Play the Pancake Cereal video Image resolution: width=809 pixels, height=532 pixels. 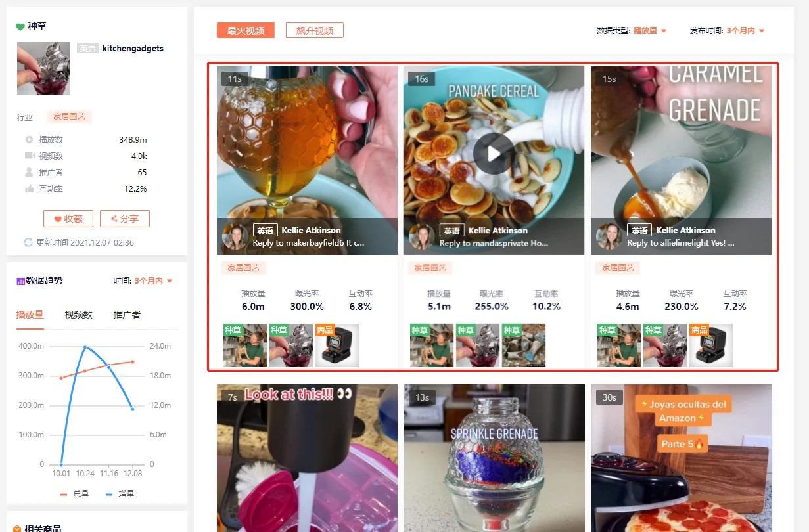pos(494,153)
